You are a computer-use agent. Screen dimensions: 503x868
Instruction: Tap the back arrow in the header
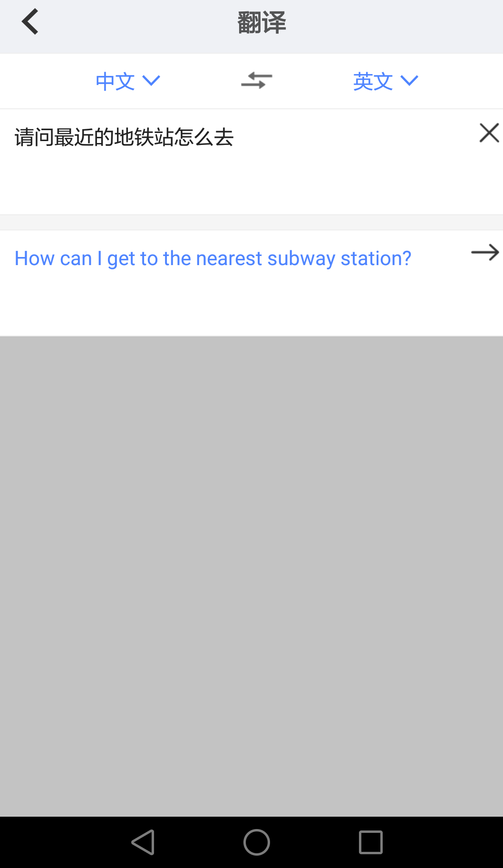(30, 22)
